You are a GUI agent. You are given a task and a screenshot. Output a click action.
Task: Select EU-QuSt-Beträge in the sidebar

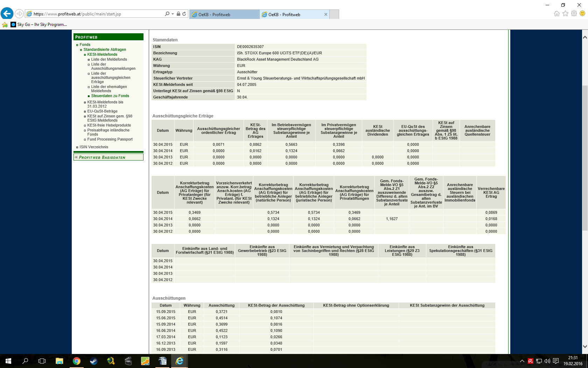pos(102,111)
